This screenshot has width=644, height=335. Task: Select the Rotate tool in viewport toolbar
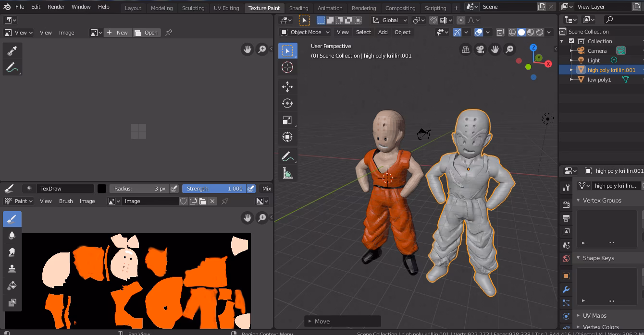[287, 103]
